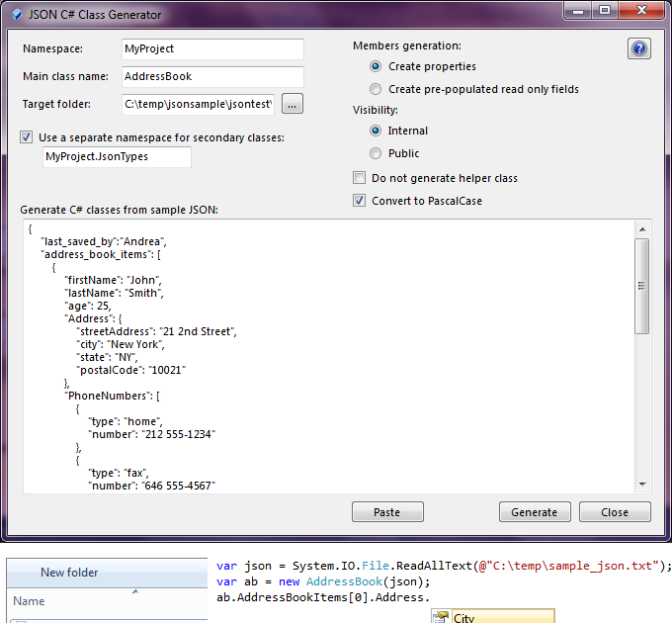Click the JSON text area scroll down arrow
Screen dimensions: 672x623
point(642,485)
